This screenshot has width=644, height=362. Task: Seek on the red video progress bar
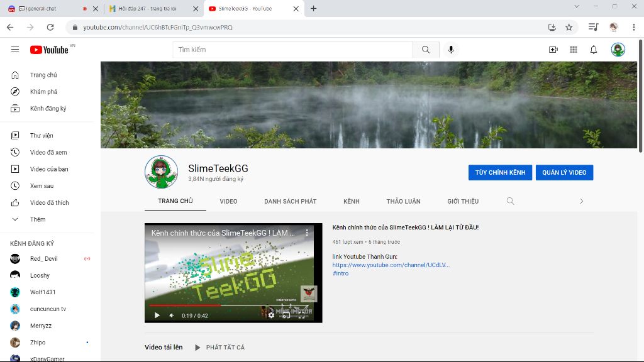click(229, 305)
